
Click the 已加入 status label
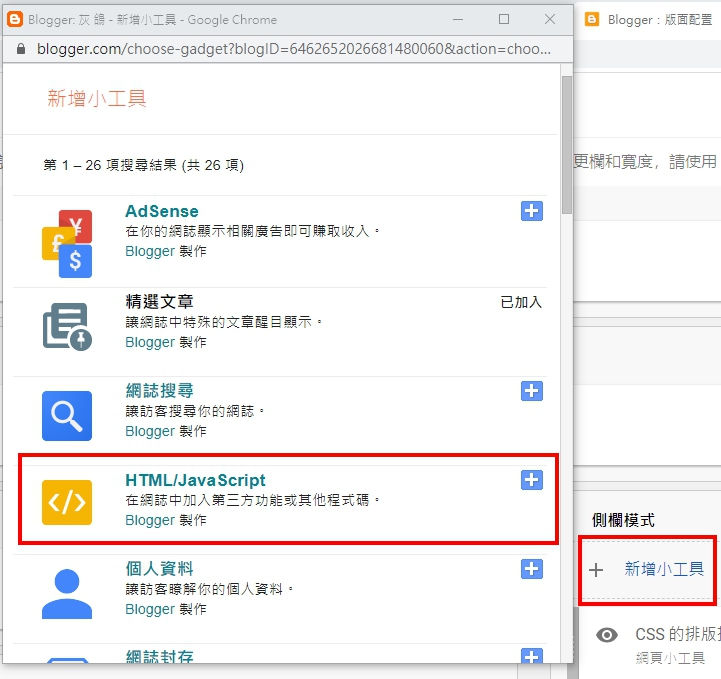pos(521,302)
